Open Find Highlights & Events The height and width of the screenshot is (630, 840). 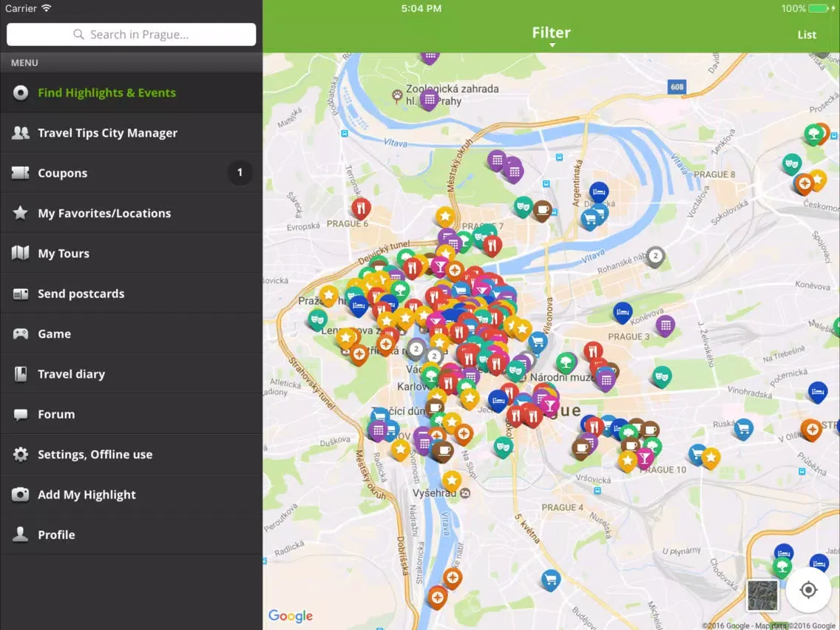click(132, 92)
